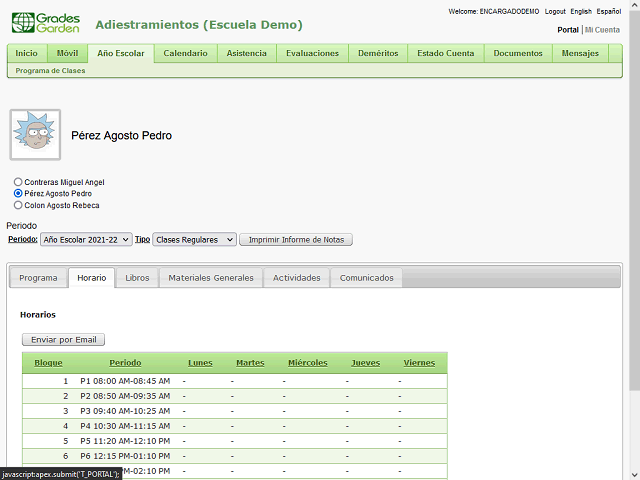640x480 pixels.
Task: Click Enviar por Email button
Action: coord(63,340)
